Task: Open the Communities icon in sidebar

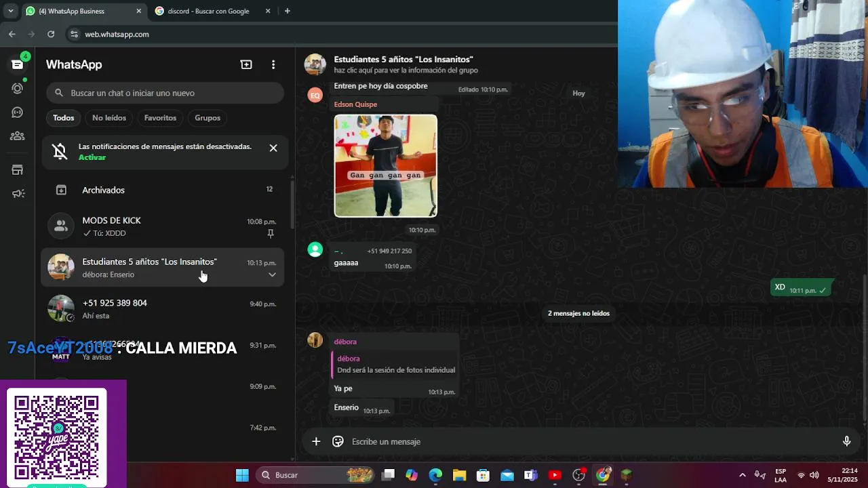Action: pyautogui.click(x=18, y=136)
